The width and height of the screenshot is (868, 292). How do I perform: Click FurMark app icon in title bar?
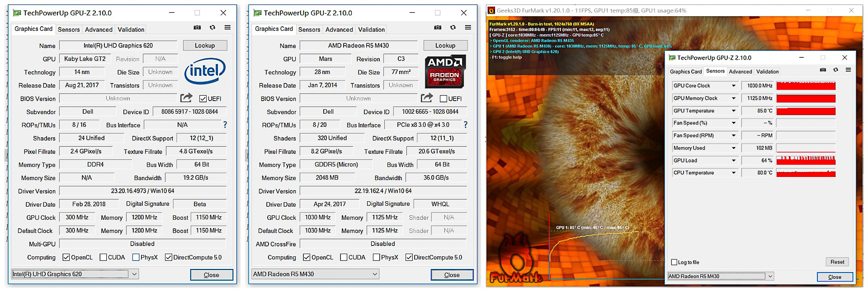[x=491, y=10]
